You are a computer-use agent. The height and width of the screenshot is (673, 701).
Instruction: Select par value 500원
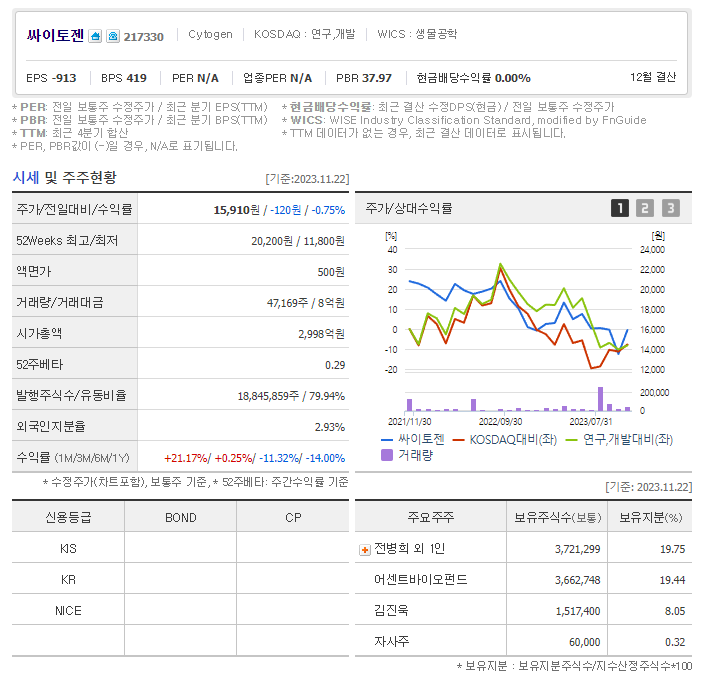pyautogui.click(x=331, y=272)
